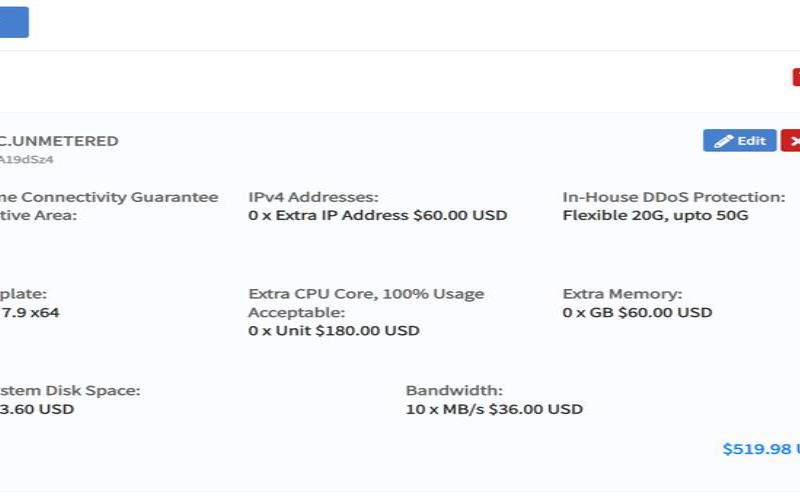The image size is (800, 500).
Task: Click the red button at the top right edge
Action: click(x=796, y=77)
